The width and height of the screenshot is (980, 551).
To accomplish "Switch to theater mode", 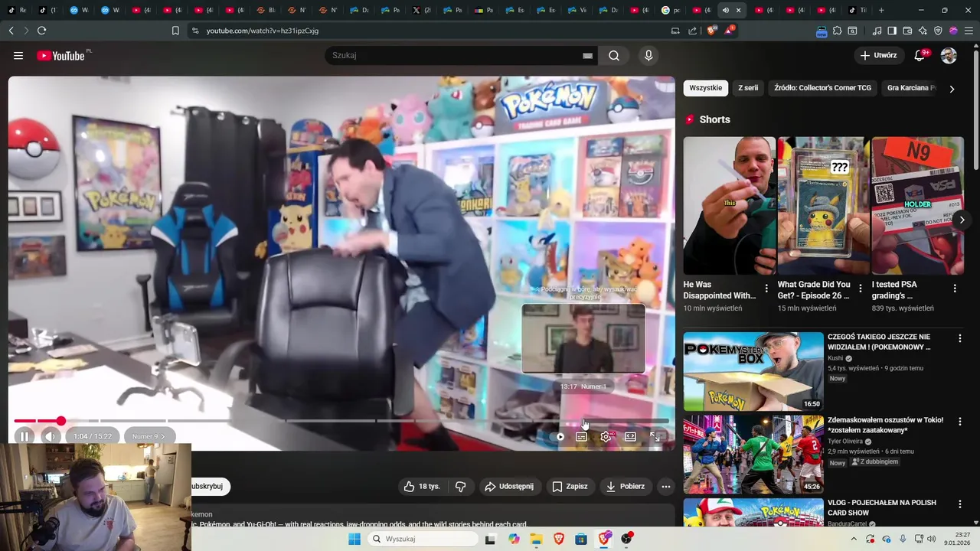I will pos(630,436).
